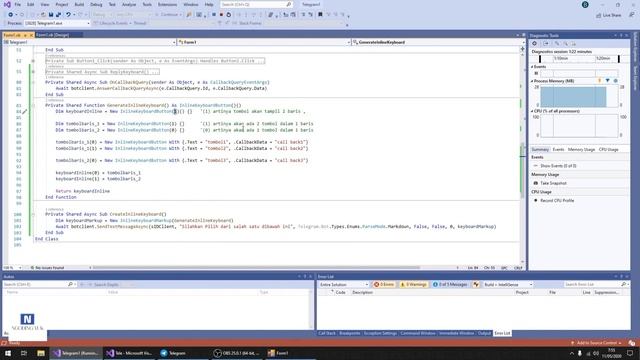Click Take Snapshot link

point(553,183)
